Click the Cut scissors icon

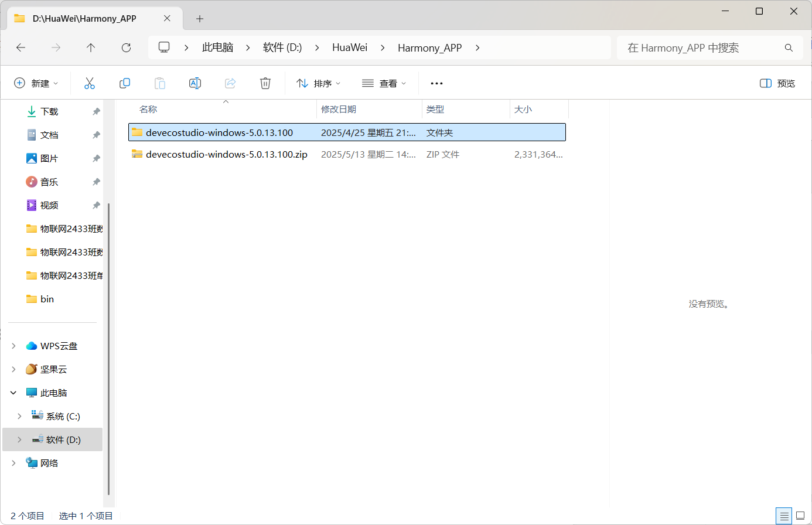90,83
